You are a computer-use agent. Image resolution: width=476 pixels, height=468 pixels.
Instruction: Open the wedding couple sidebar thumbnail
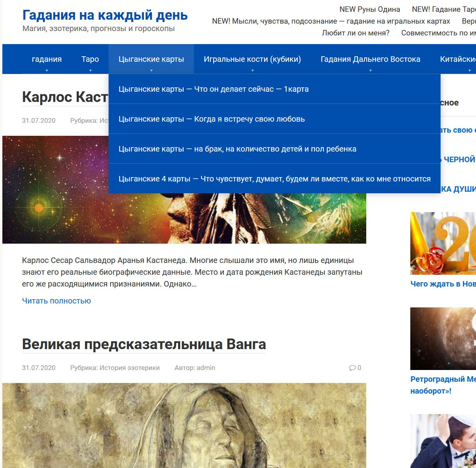coord(443,441)
